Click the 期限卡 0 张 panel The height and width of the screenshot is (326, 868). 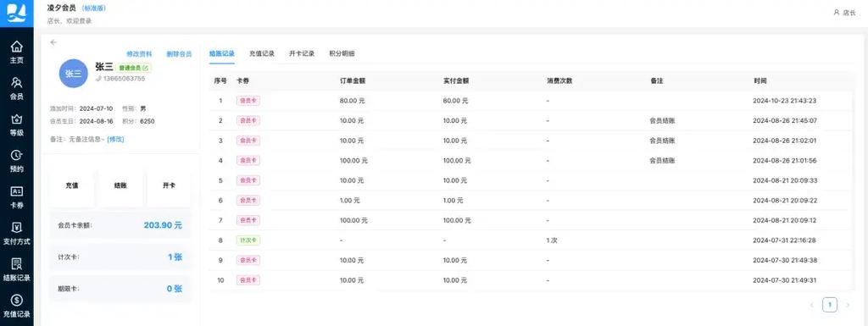point(120,289)
